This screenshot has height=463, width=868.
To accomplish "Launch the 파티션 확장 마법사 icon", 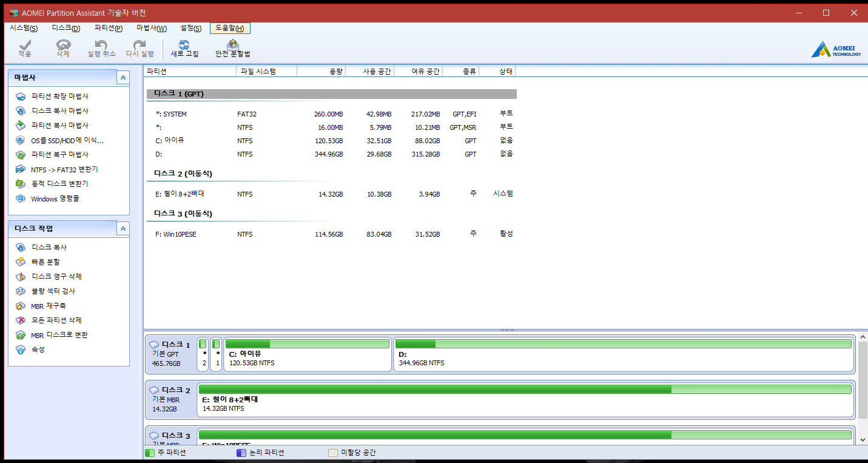I will pos(21,96).
